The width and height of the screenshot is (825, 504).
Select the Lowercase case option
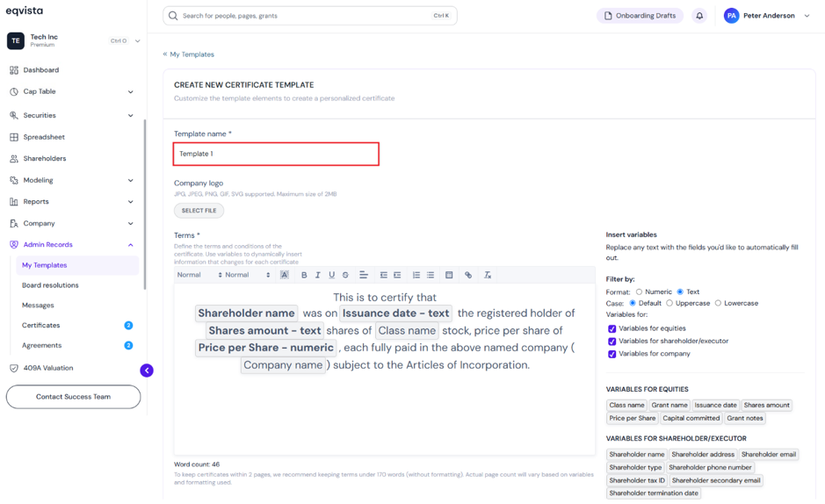click(x=718, y=303)
